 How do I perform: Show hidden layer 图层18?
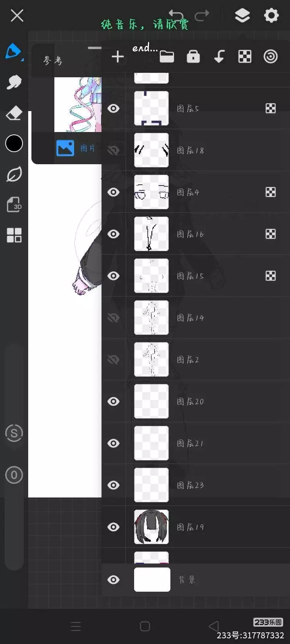(x=114, y=150)
